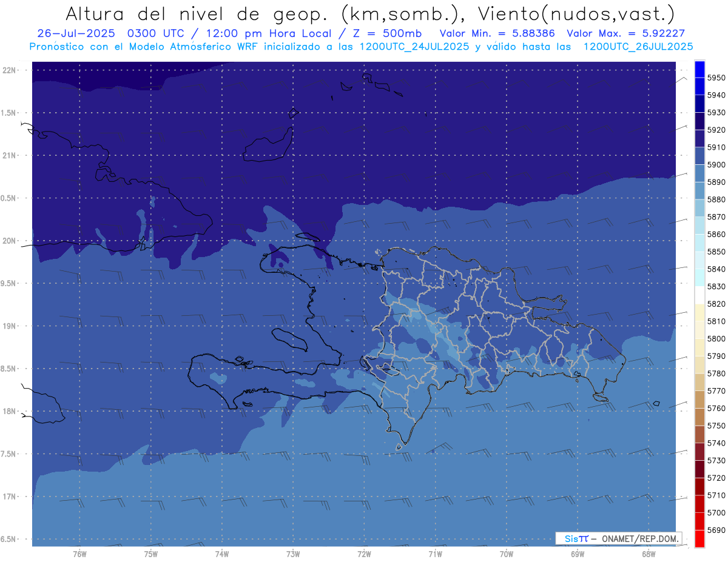Click the '22N' latitude label

coord(10,70)
